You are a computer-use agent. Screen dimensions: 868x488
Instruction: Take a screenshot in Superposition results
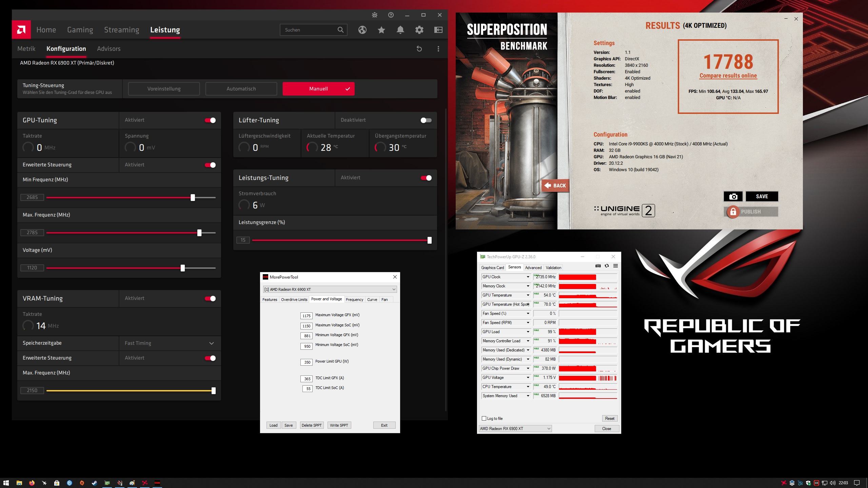tap(733, 197)
